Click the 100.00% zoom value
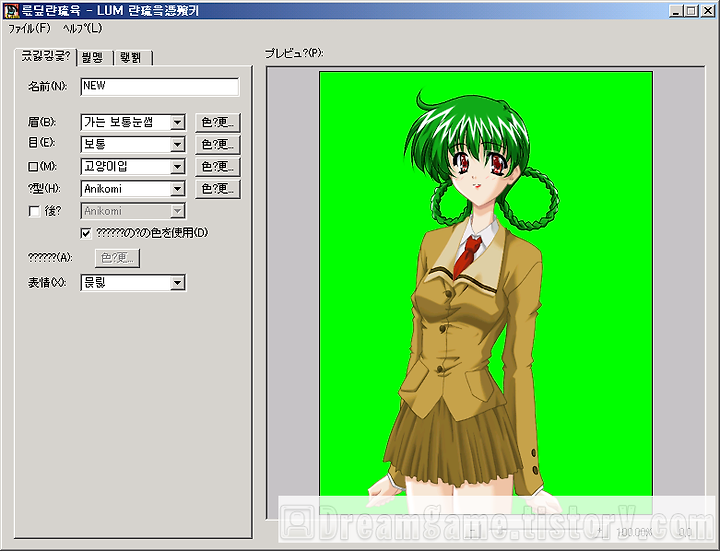 click(x=634, y=532)
